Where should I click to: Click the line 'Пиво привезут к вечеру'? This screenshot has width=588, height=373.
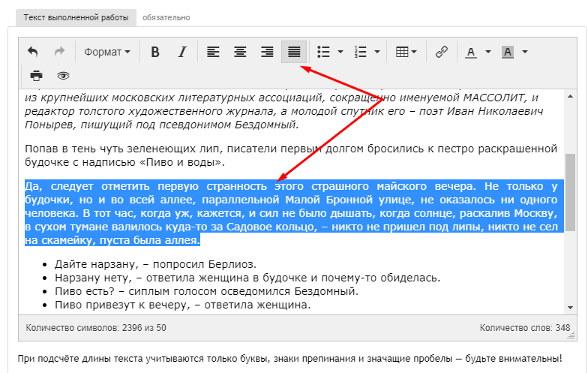pyautogui.click(x=183, y=305)
